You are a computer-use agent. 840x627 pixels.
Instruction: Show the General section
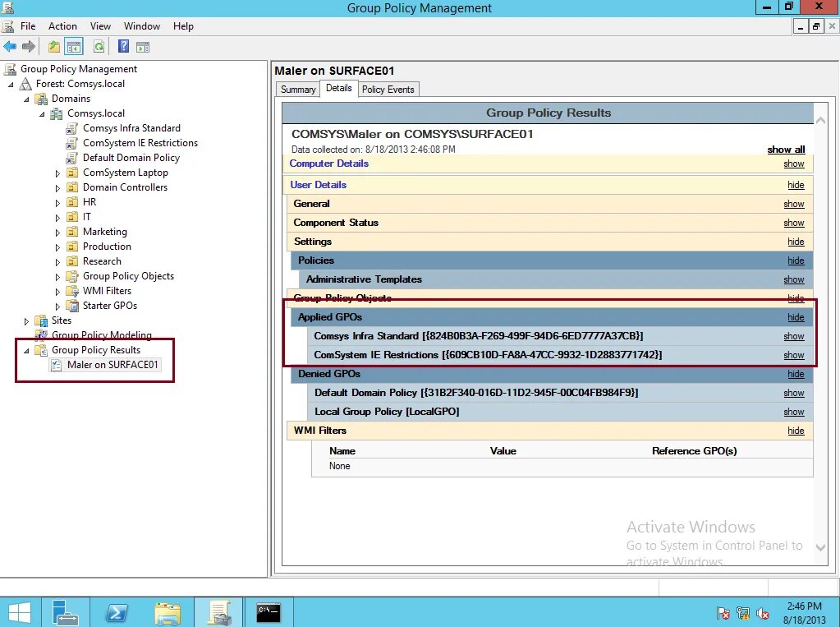tap(793, 204)
